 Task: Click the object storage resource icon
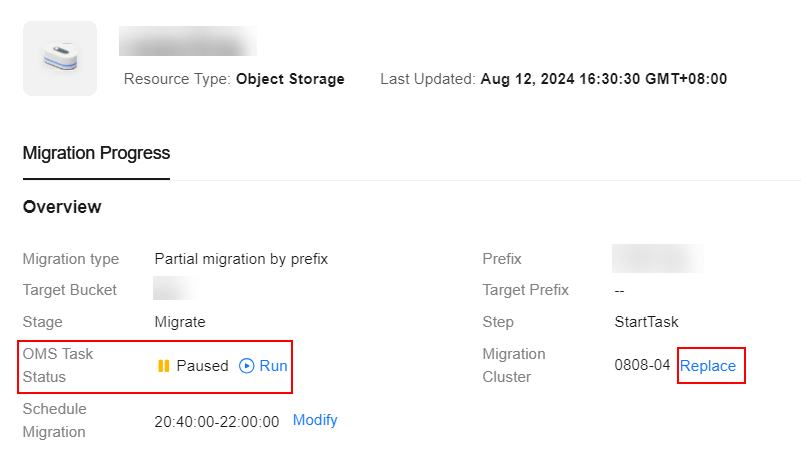click(60, 58)
